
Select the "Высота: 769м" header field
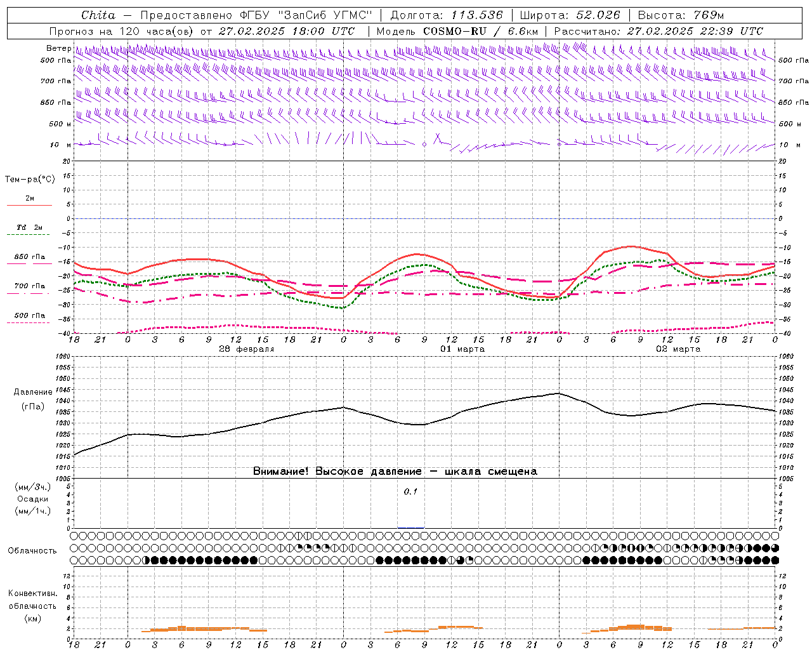[681, 15]
